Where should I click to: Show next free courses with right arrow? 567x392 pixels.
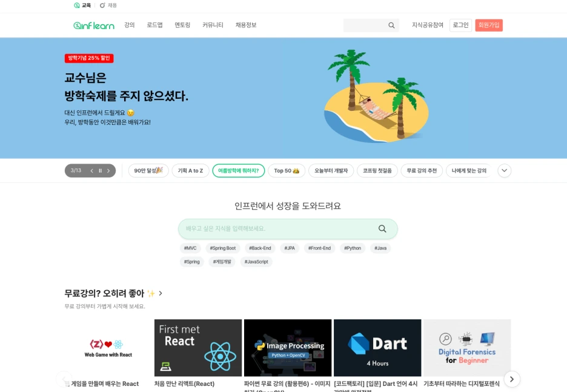coord(512,379)
